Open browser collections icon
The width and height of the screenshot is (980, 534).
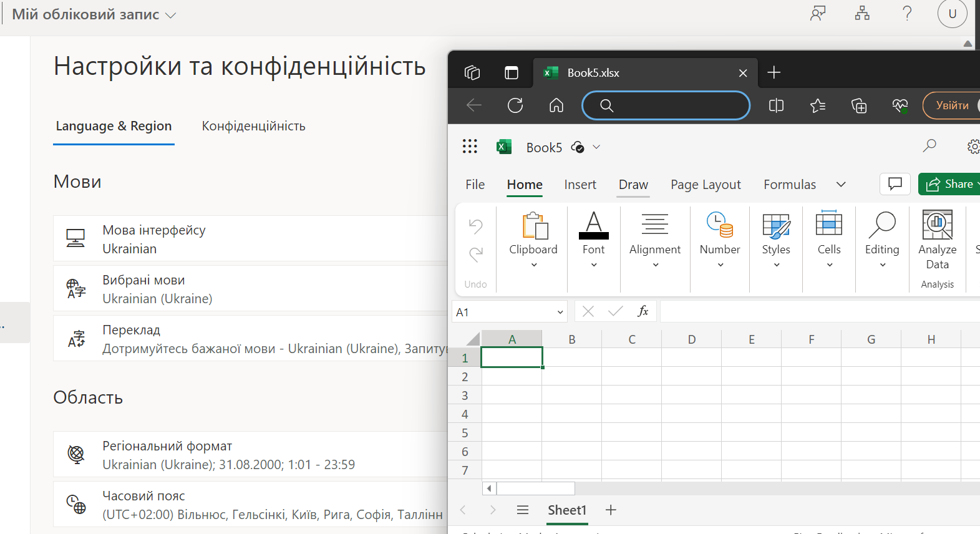(x=859, y=105)
